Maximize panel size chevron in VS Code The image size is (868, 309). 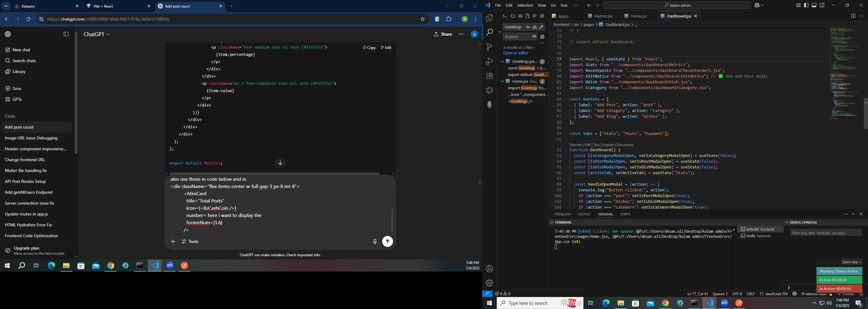853,214
